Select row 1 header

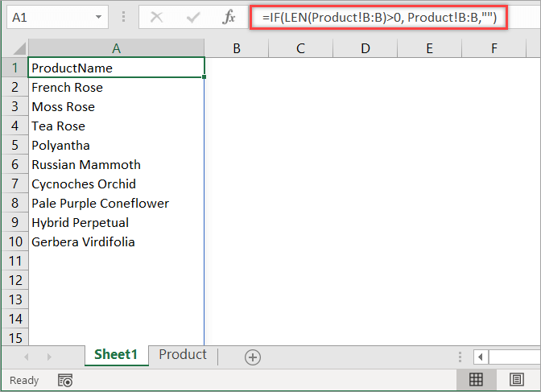[x=14, y=68]
